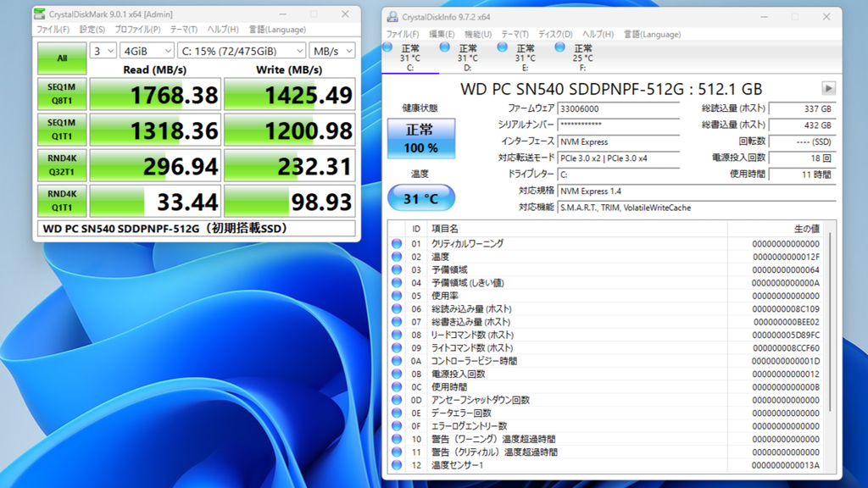Click the 正常 100 % health status box
Screen dimensions: 868x488
[x=420, y=138]
